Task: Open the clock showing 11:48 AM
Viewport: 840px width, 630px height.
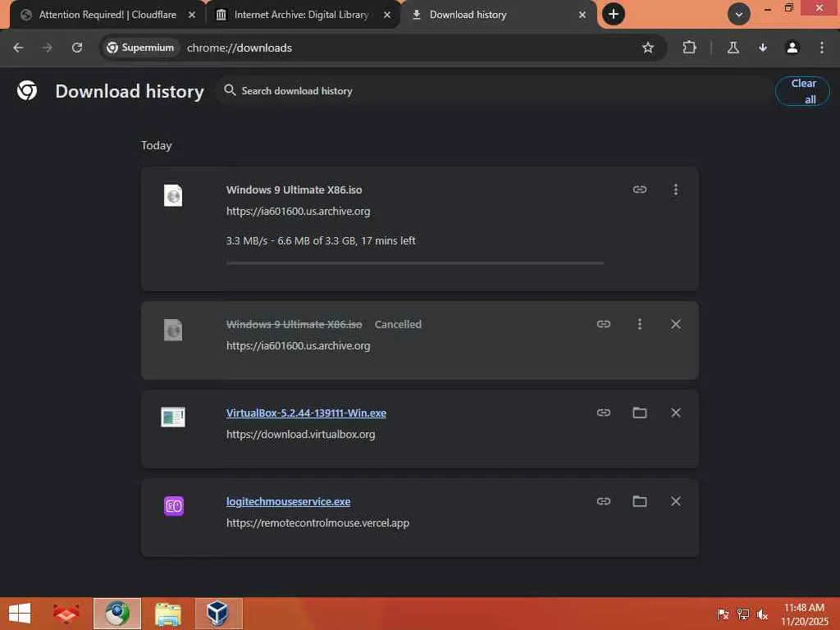Action: click(x=804, y=614)
